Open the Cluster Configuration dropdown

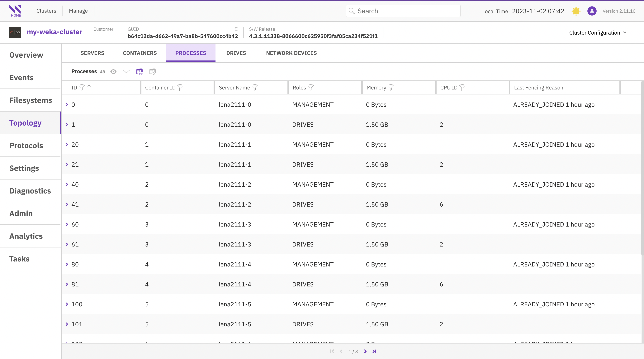point(598,32)
